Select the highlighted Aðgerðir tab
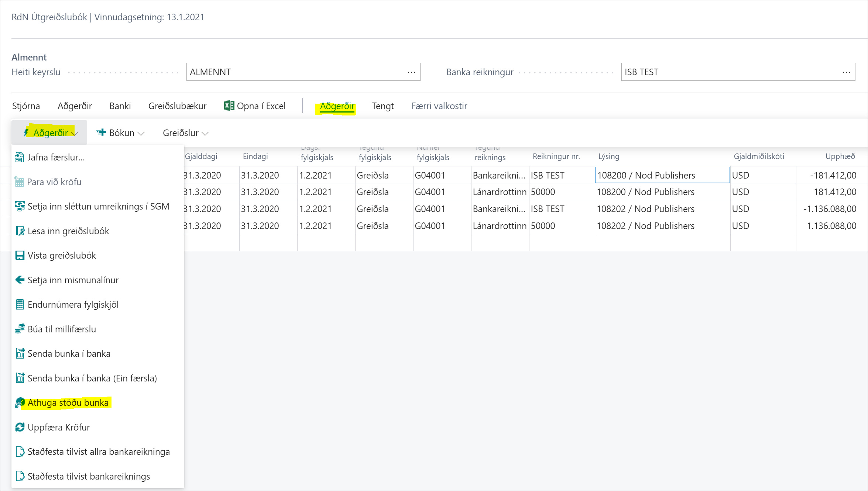The height and width of the screenshot is (491, 868). (337, 106)
